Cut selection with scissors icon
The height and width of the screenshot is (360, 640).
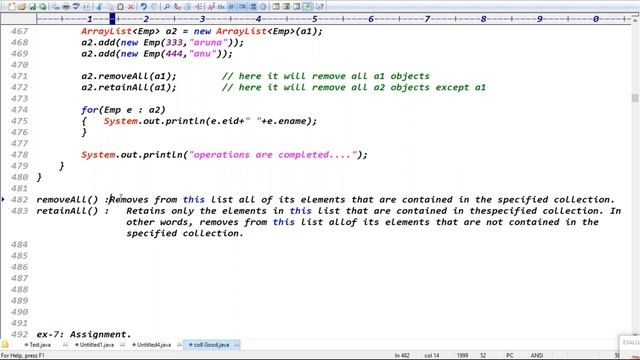(99, 7)
